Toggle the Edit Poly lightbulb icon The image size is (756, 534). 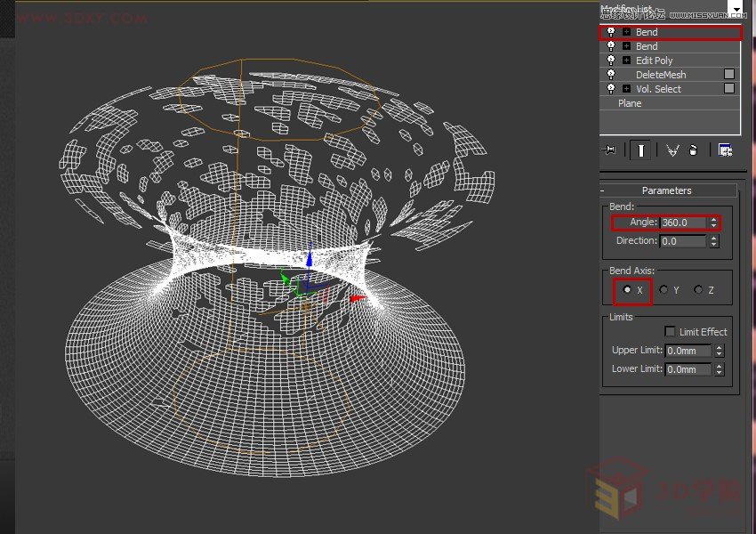click(611, 60)
